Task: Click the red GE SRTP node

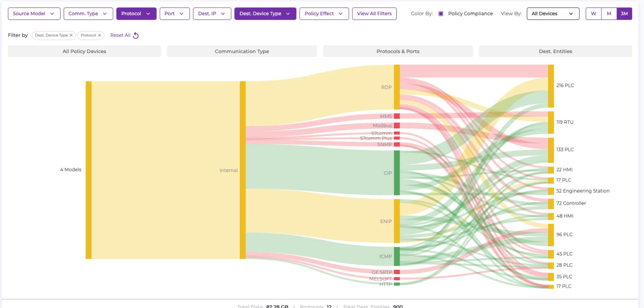Action: [397, 272]
